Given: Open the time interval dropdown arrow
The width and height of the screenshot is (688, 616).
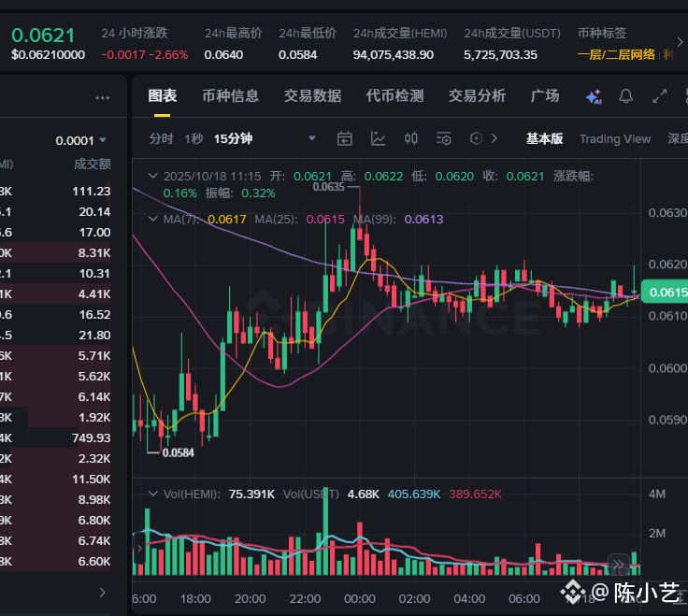Looking at the screenshot, I should 312,138.
